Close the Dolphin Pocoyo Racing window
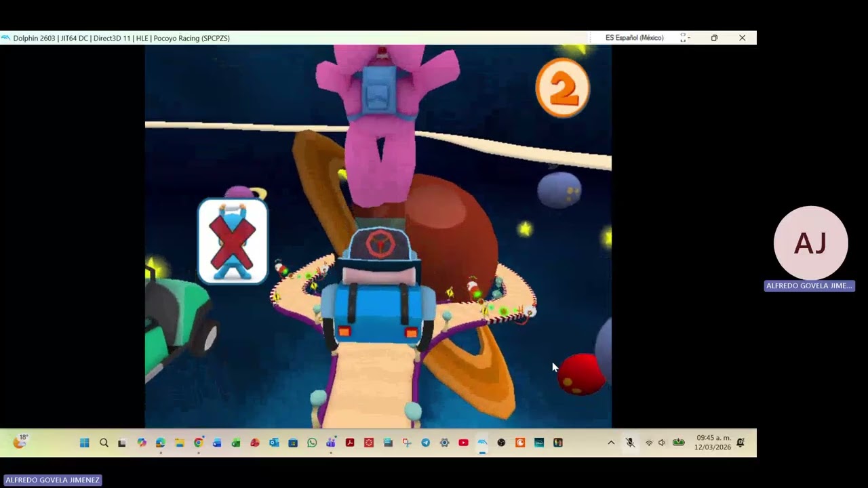Screen dimensions: 868x488 [x=743, y=38]
